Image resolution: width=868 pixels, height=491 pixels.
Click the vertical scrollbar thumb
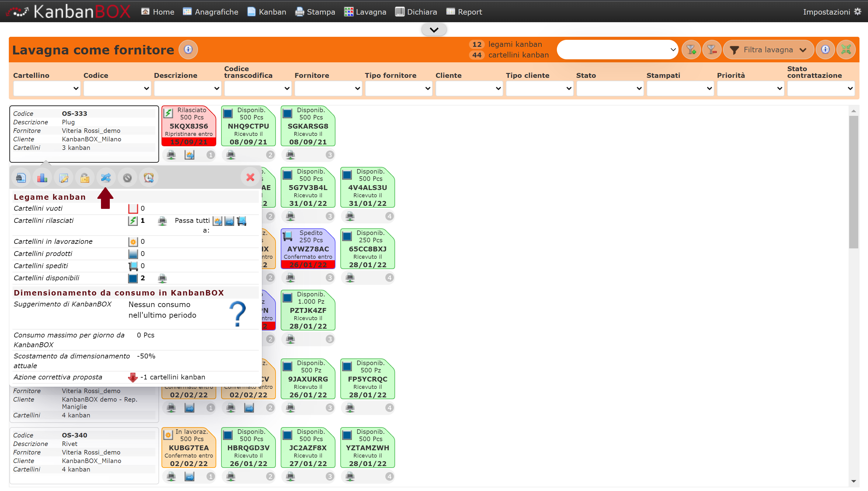coord(853,182)
